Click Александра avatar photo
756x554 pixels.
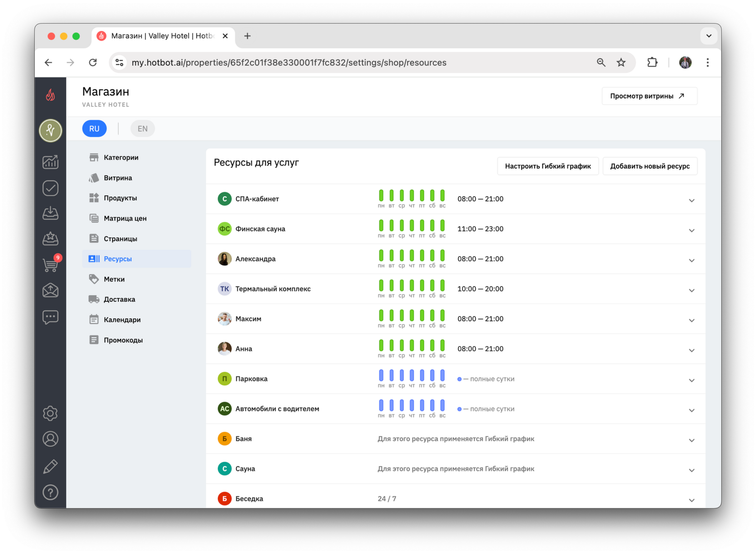point(225,259)
